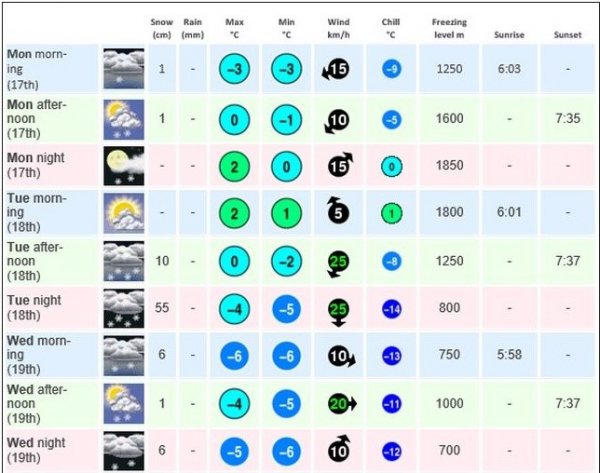Select the Wed afternoon weather icon
600x473 pixels.
click(x=124, y=403)
